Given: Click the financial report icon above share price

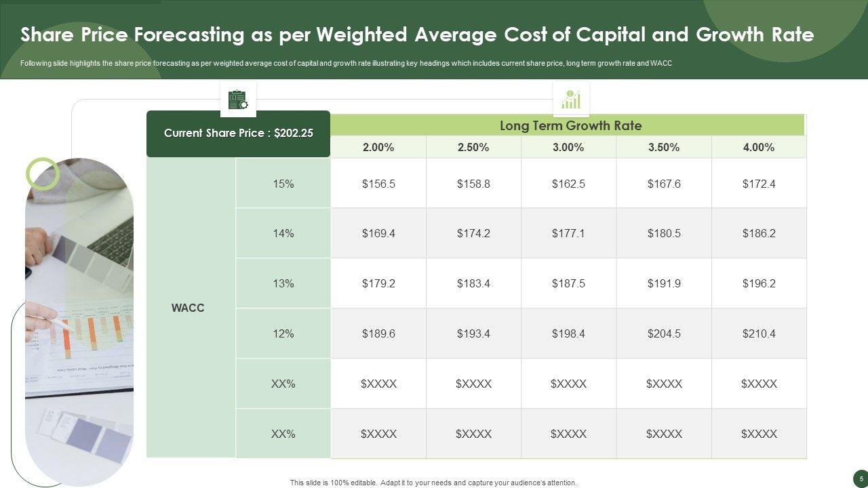Looking at the screenshot, I should [238, 100].
